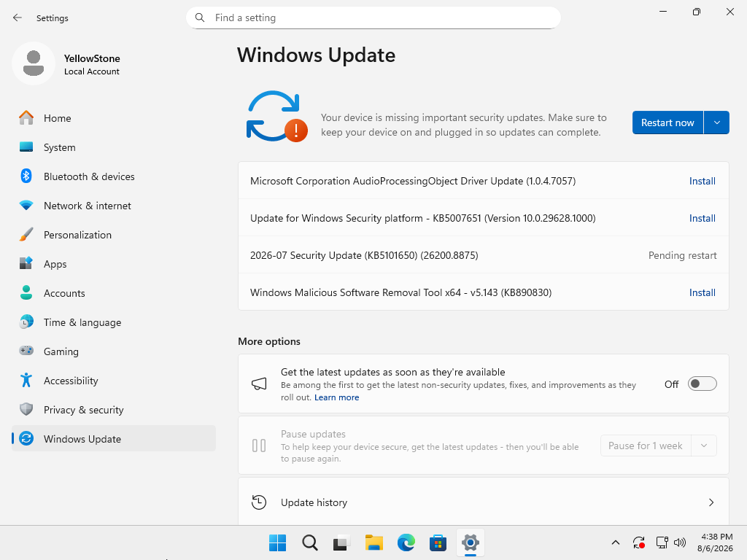This screenshot has width=747, height=560.
Task: Open Microsoft Store from the taskbar
Action: (438, 542)
